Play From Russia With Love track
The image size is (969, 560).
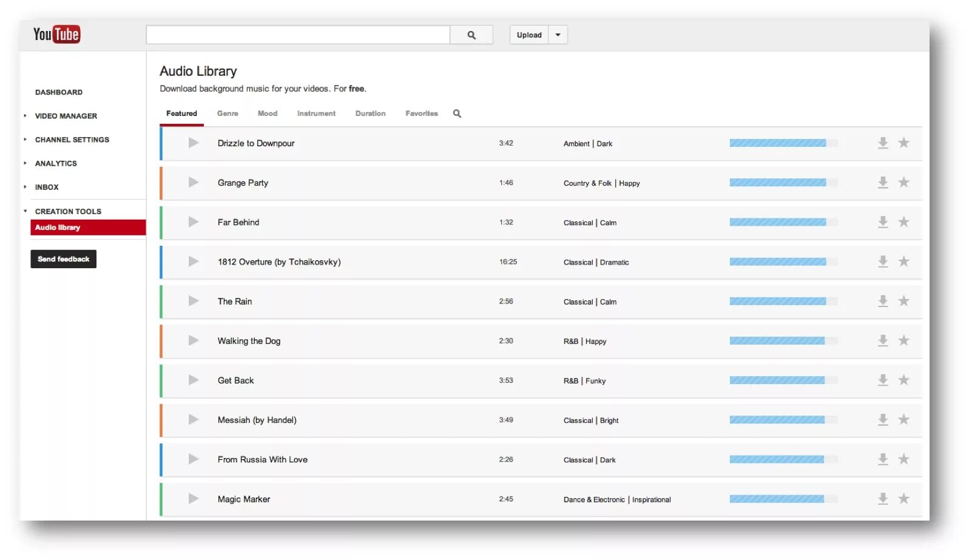(x=194, y=459)
